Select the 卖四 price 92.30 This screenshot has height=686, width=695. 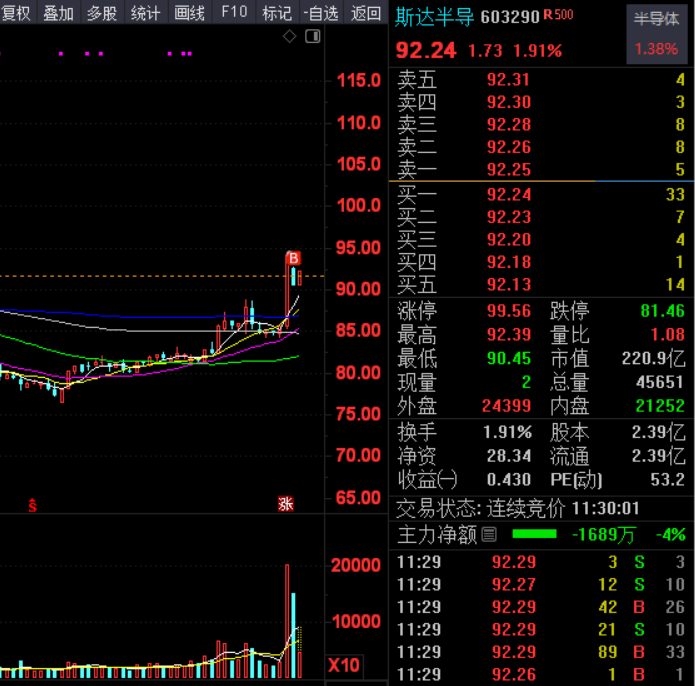click(508, 102)
